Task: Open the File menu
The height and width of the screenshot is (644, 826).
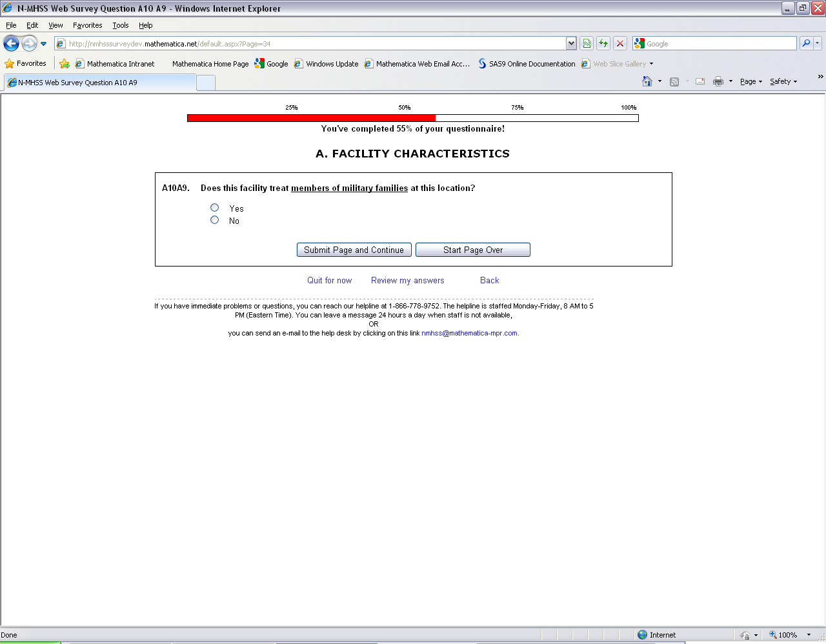Action: (x=11, y=25)
